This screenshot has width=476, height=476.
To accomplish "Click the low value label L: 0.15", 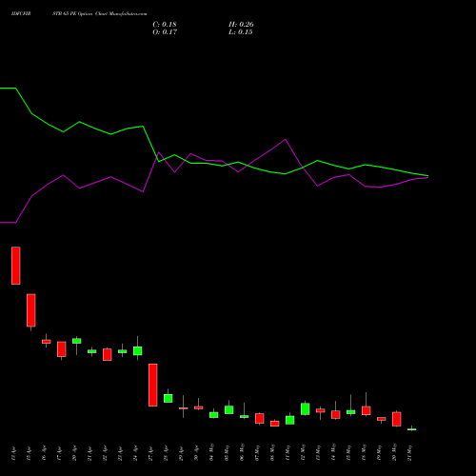I will point(241,32).
